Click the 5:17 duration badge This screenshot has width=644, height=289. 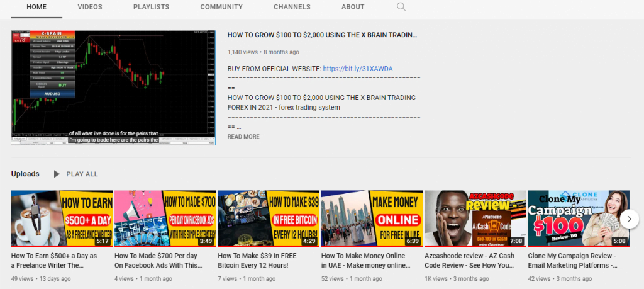coord(103,241)
